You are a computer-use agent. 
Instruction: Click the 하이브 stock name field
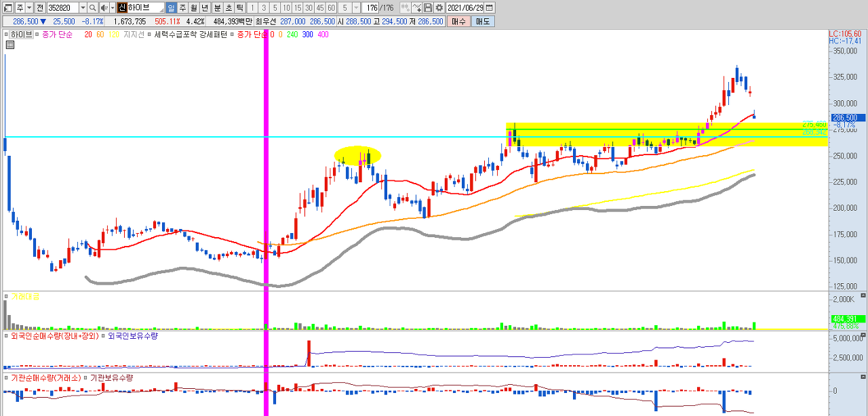click(x=145, y=7)
